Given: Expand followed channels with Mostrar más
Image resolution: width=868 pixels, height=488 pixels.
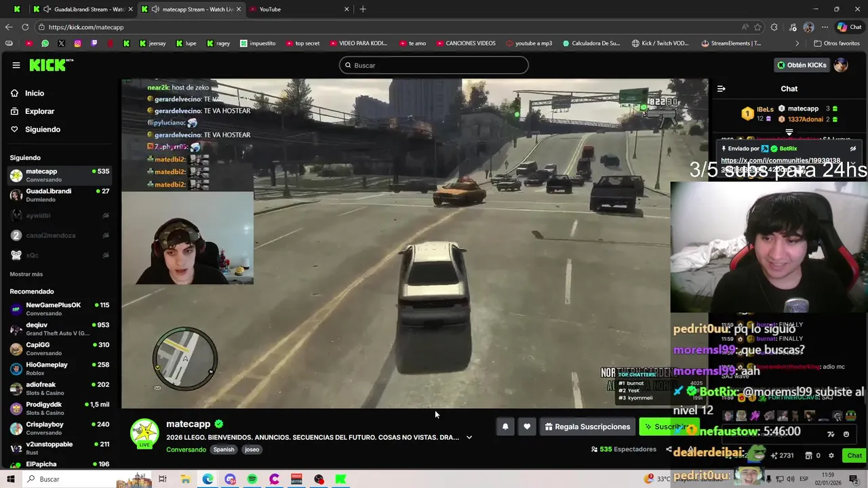Looking at the screenshot, I should tap(26, 274).
